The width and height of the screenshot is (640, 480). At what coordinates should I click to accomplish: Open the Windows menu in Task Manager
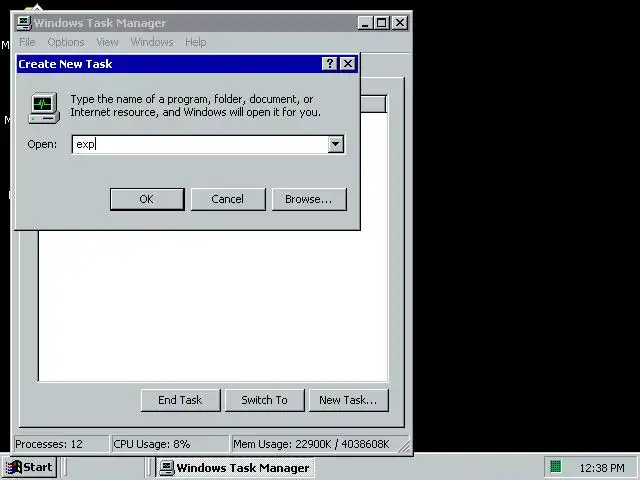point(152,42)
